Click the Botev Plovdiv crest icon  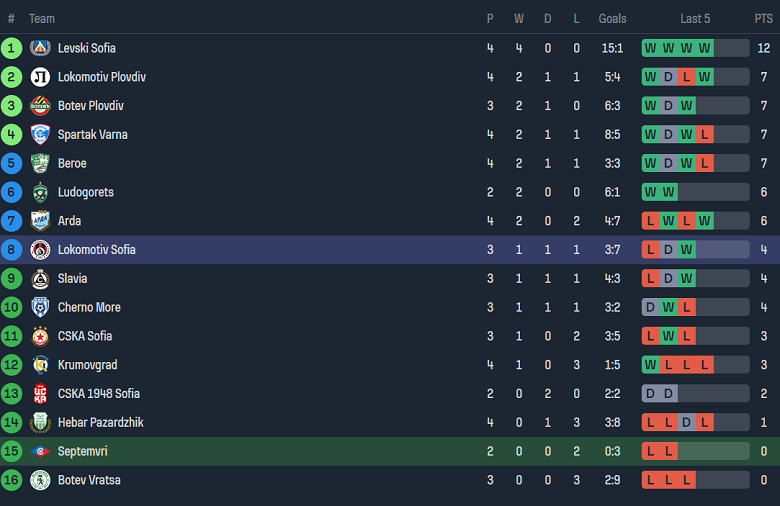[x=40, y=106]
